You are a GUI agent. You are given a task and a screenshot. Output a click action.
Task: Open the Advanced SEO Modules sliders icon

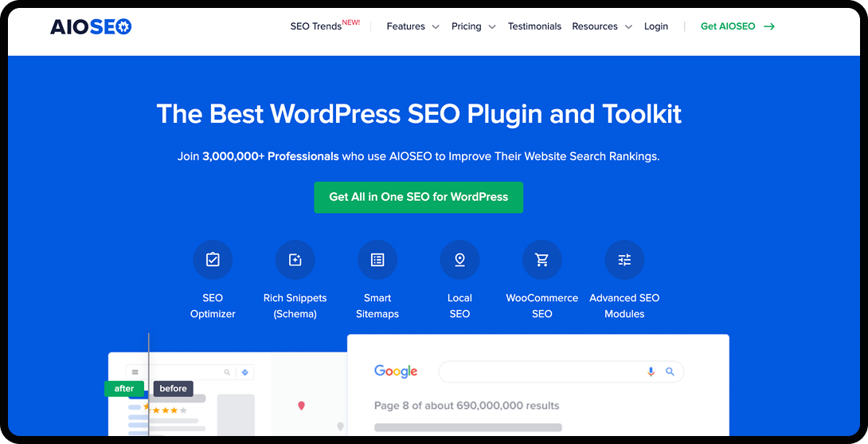click(x=624, y=259)
